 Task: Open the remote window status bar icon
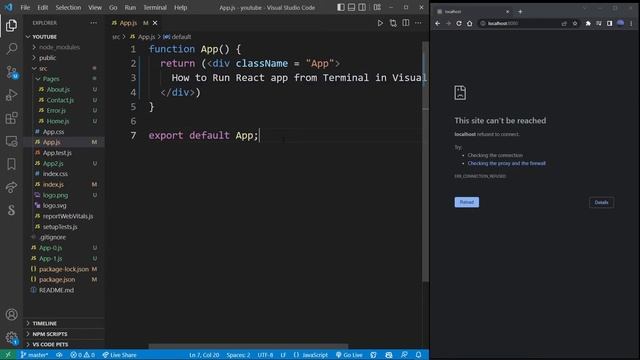[x=8, y=355]
